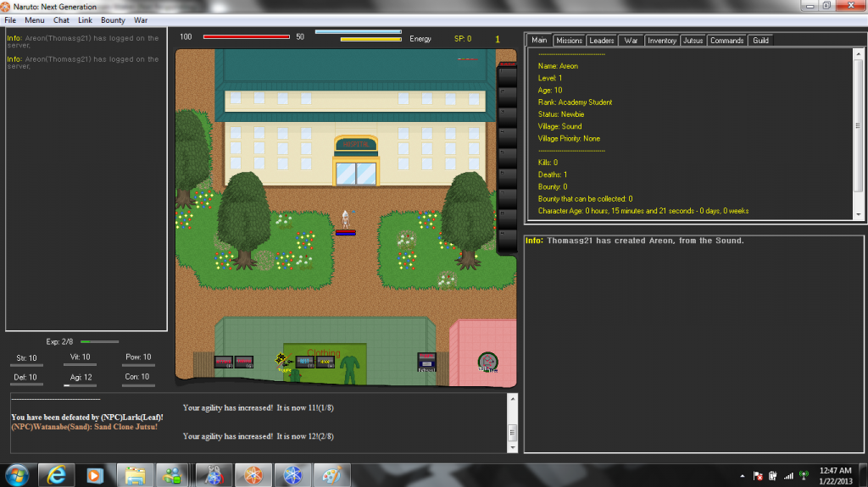Click the 'Bounty that can be collected: 0' line
Screen dimensions: 868x487
point(585,199)
